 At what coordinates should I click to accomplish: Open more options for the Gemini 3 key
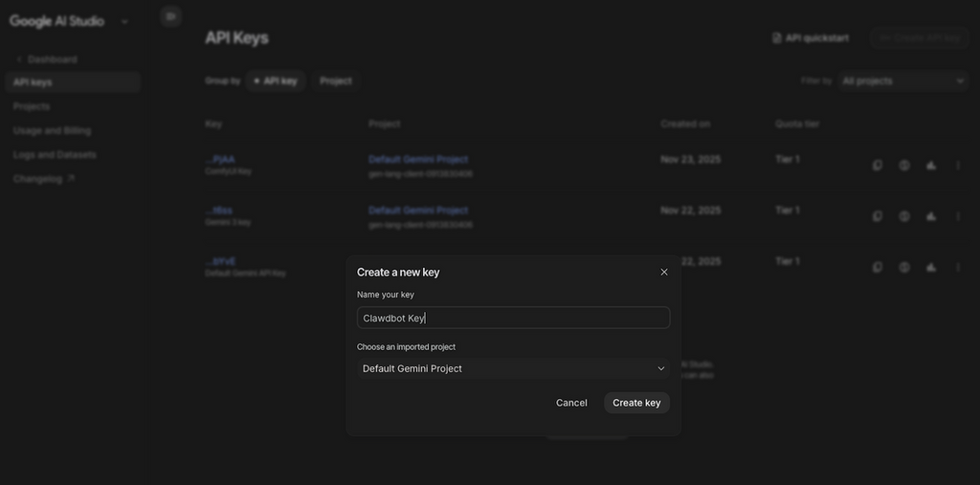pos(958,216)
